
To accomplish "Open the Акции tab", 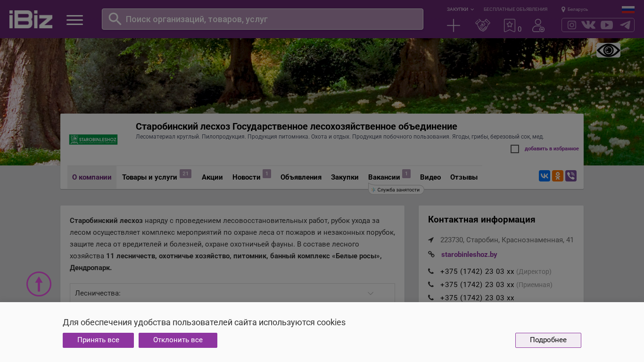I will [x=212, y=177].
